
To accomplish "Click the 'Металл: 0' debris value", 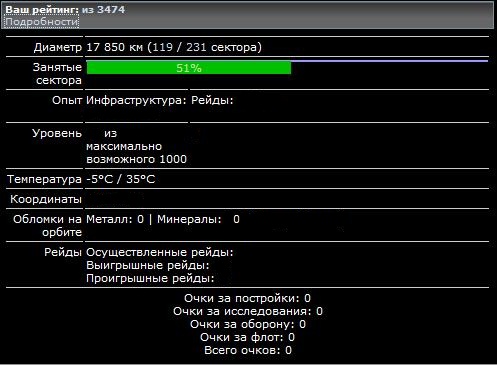I will pyautogui.click(x=115, y=219).
